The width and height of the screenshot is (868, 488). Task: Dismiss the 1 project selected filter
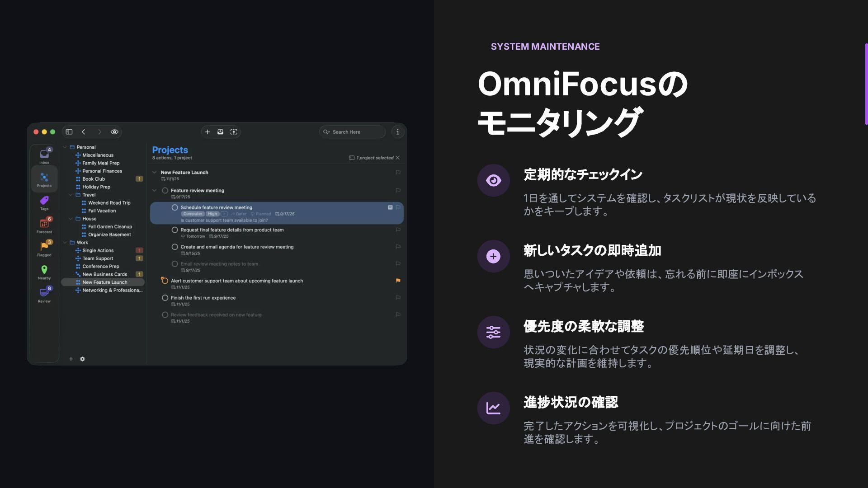(398, 158)
